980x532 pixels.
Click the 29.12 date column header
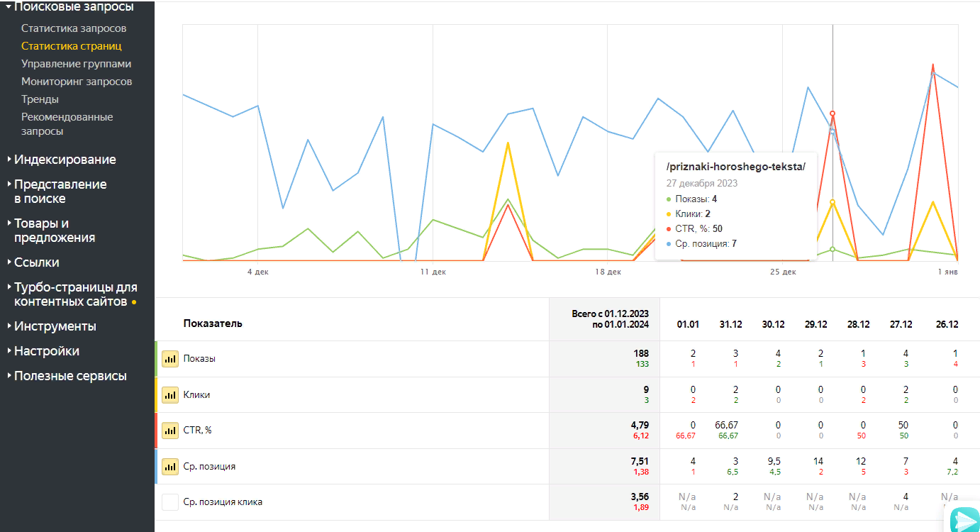(x=815, y=324)
